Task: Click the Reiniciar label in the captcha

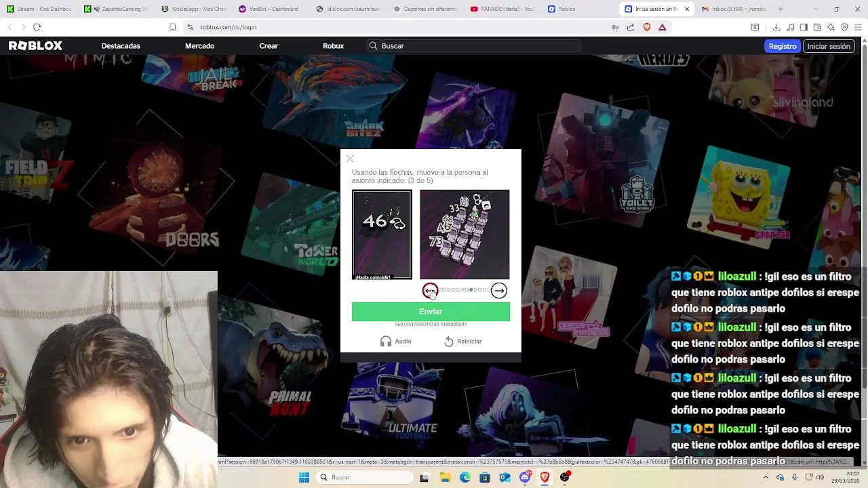Action: click(x=469, y=342)
